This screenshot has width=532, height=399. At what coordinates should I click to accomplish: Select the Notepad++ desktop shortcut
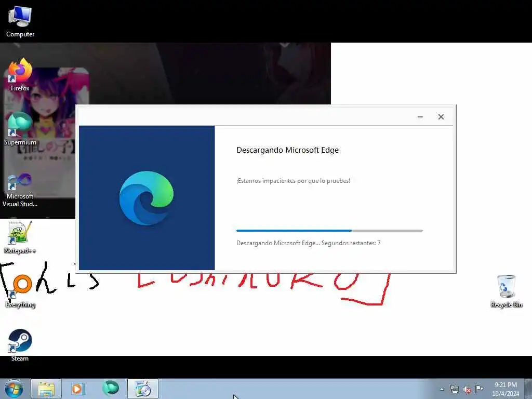pyautogui.click(x=20, y=237)
